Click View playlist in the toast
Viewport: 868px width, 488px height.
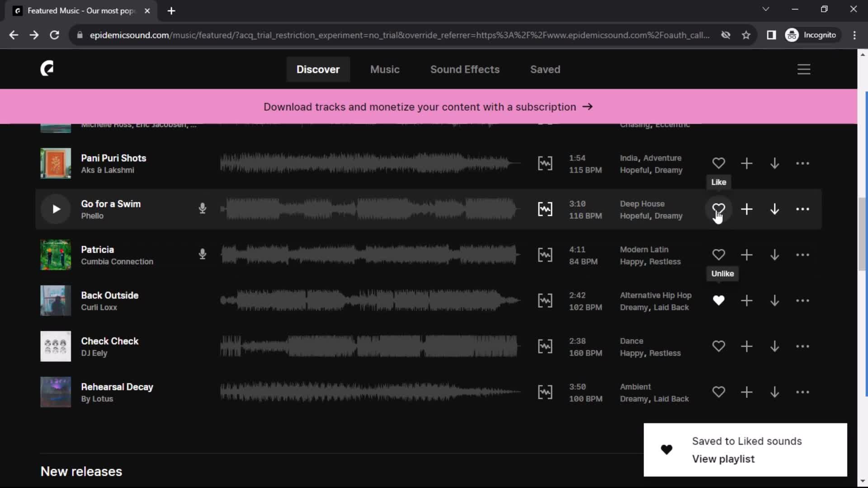coord(723,459)
